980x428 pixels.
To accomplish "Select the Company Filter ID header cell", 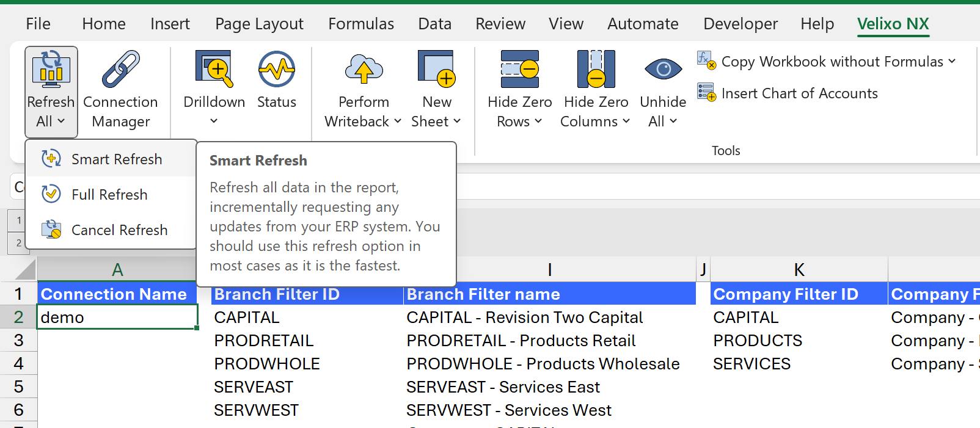I will [x=799, y=294].
